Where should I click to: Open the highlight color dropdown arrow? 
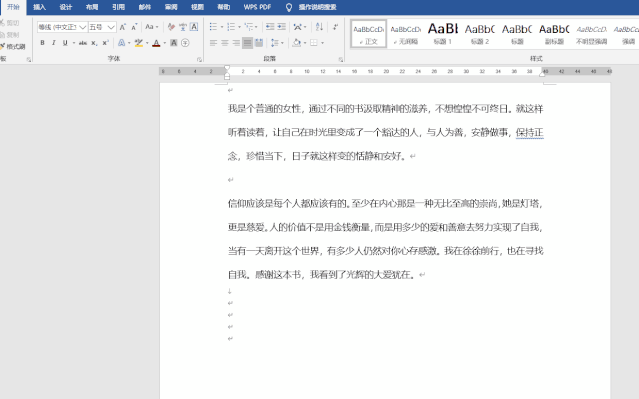[x=147, y=43]
